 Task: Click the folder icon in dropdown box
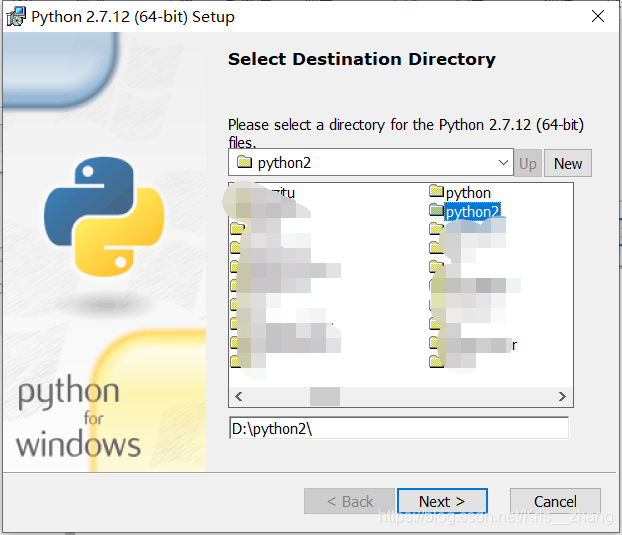click(x=244, y=162)
